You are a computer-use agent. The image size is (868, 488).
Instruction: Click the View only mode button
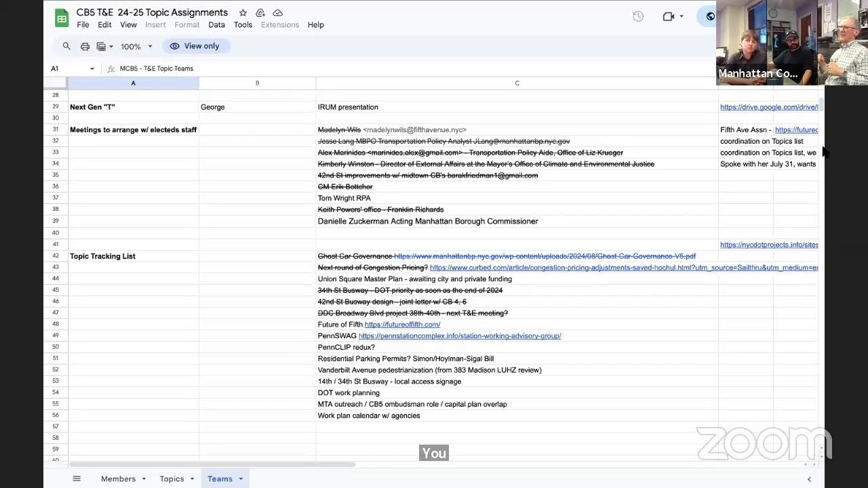pyautogui.click(x=195, y=46)
